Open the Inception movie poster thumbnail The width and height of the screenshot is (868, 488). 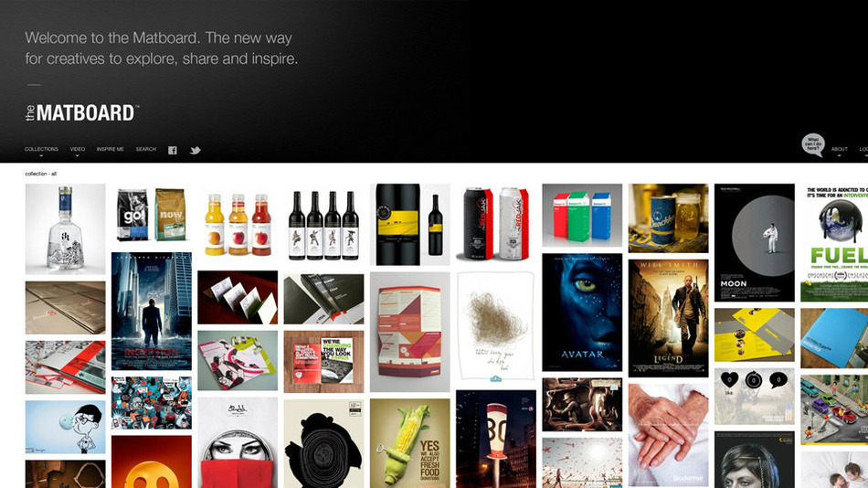point(151,312)
